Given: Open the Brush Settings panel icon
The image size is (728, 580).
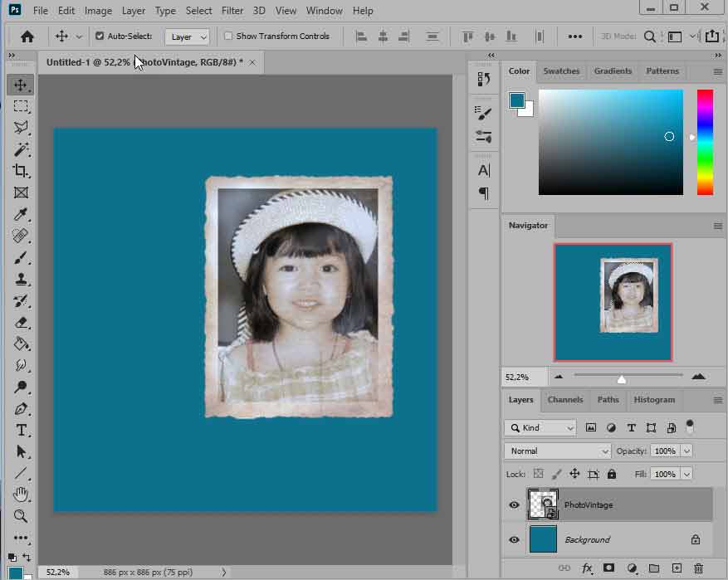Looking at the screenshot, I should 483,112.
